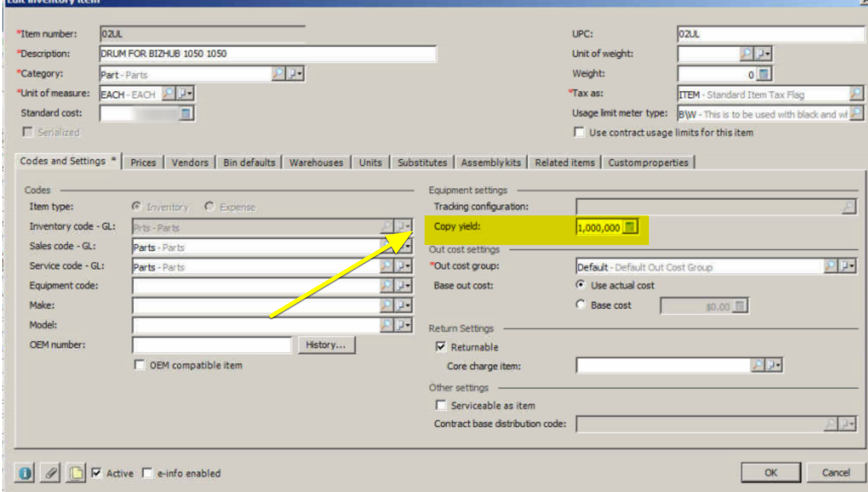868x492 pixels.
Task: Click into the Item number field
Action: (202, 34)
